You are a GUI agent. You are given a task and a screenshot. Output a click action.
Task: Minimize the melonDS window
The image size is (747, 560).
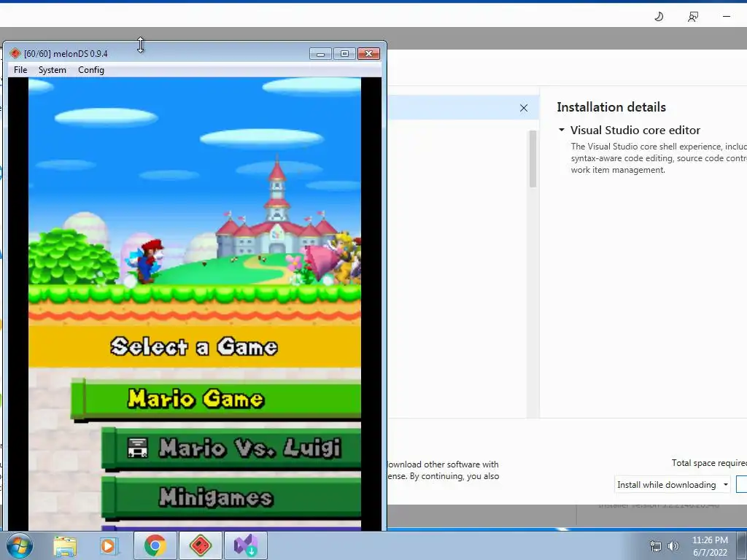point(321,54)
